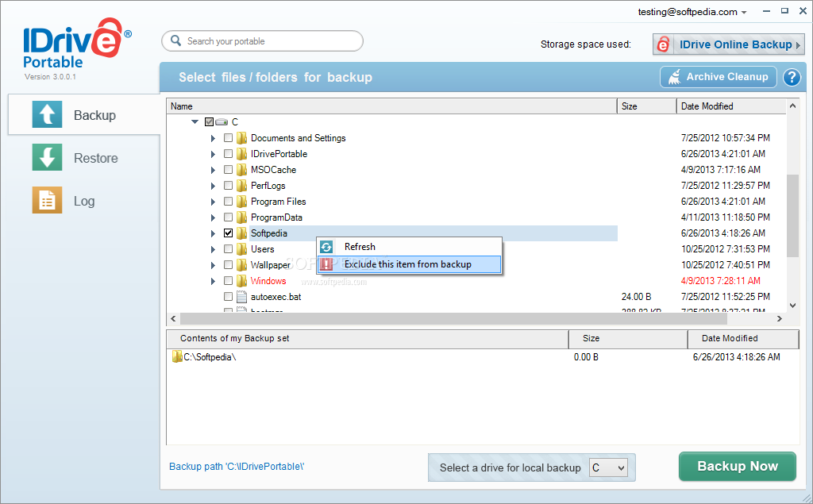Open IDrive Online Backup button

pos(729,44)
